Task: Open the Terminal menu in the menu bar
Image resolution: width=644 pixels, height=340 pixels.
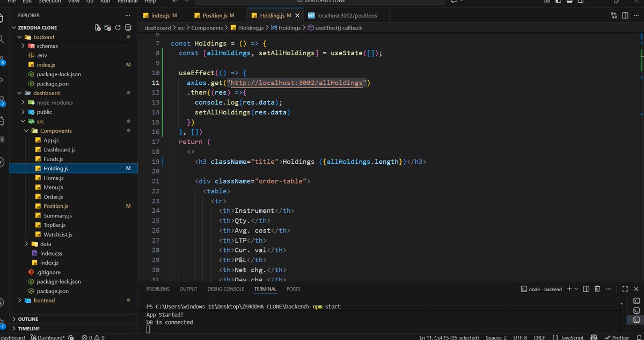Action: pos(127,2)
